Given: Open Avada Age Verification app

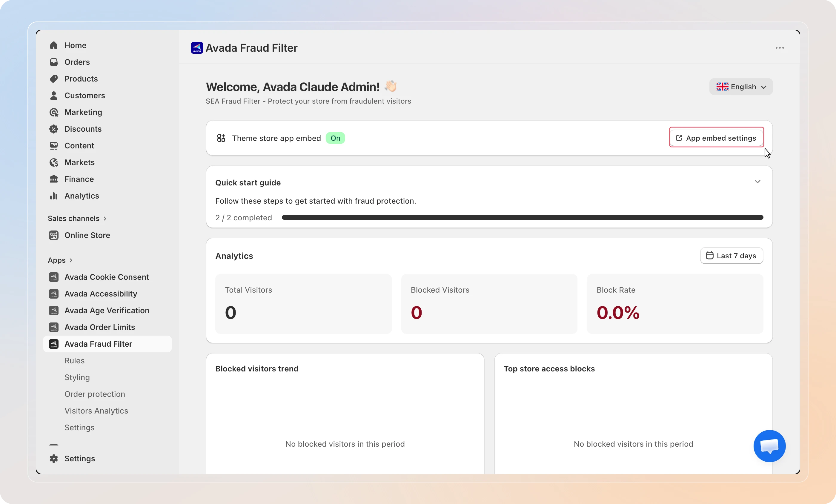Looking at the screenshot, I should pyautogui.click(x=107, y=310).
